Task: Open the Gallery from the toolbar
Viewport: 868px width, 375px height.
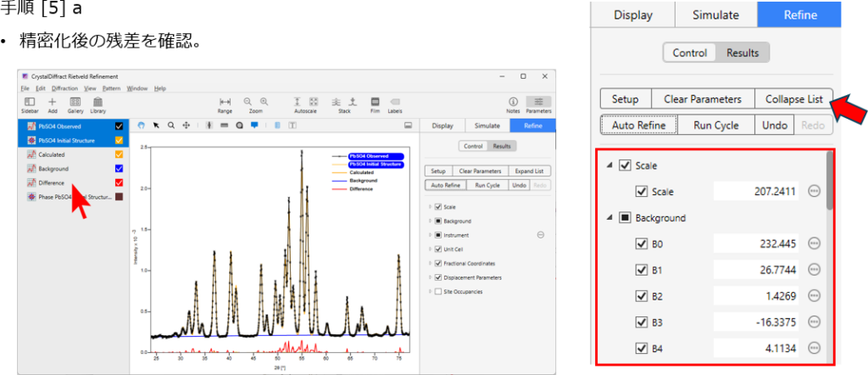Action: [75, 102]
